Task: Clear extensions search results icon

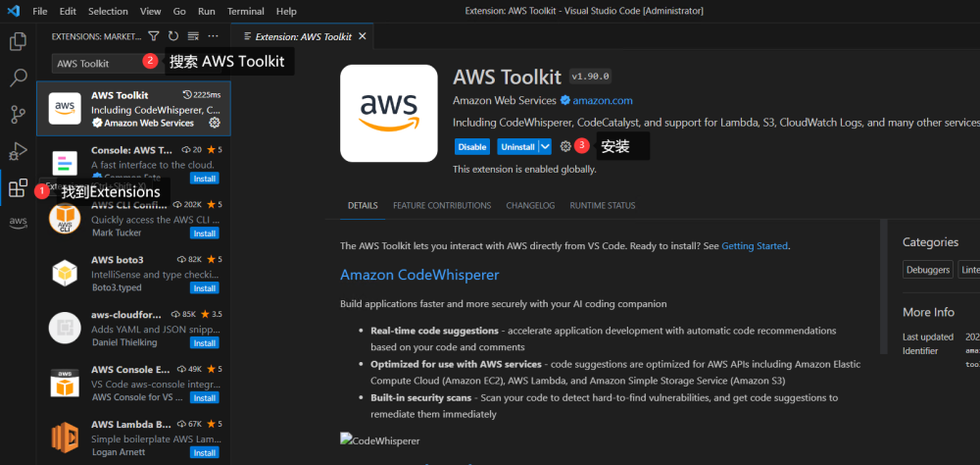Action: pyautogui.click(x=193, y=36)
